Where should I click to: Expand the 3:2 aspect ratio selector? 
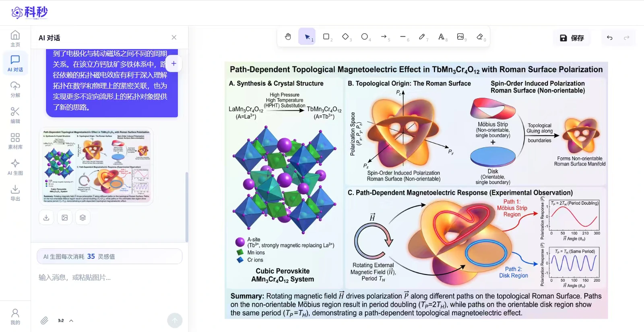tap(65, 320)
